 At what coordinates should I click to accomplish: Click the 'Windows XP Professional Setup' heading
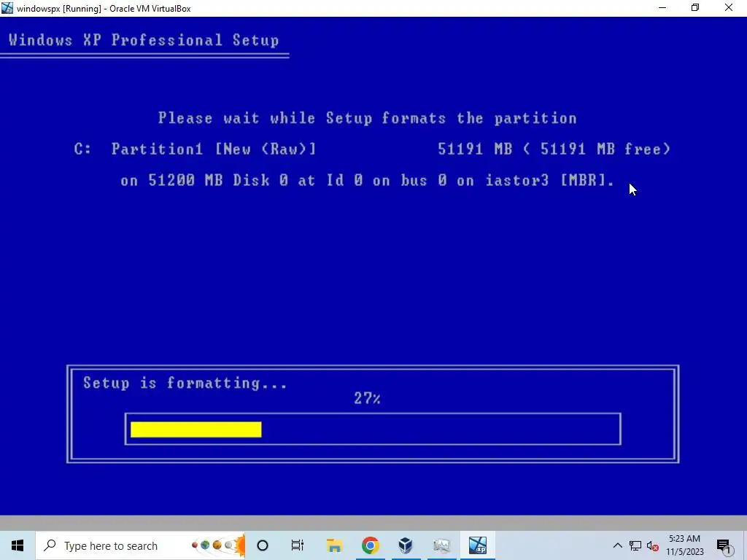(144, 40)
